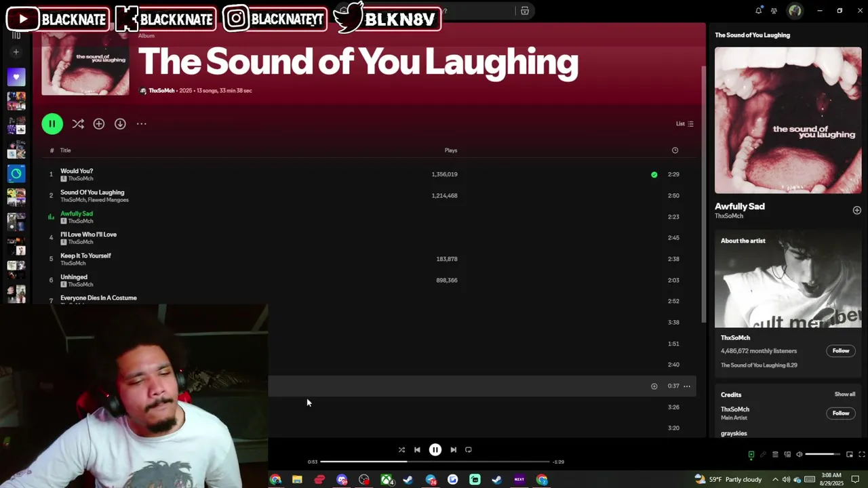Image resolution: width=868 pixels, height=488 pixels.
Task: Mute with the Spotify volume speaker icon
Action: [x=800, y=455]
